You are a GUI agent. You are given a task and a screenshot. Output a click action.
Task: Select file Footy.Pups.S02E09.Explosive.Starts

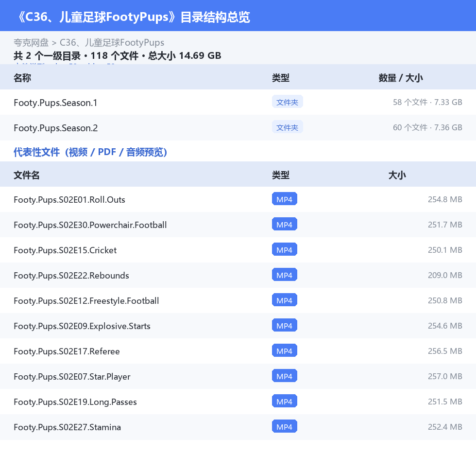82,326
